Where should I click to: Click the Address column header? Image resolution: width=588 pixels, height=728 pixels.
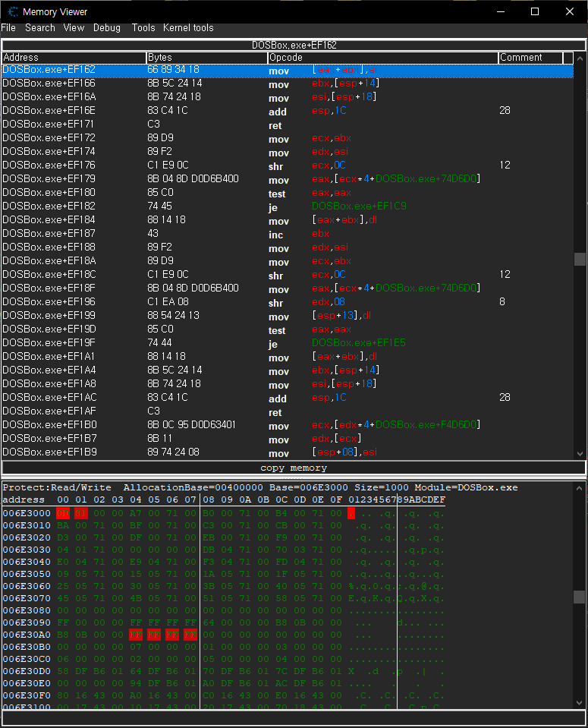(74, 58)
